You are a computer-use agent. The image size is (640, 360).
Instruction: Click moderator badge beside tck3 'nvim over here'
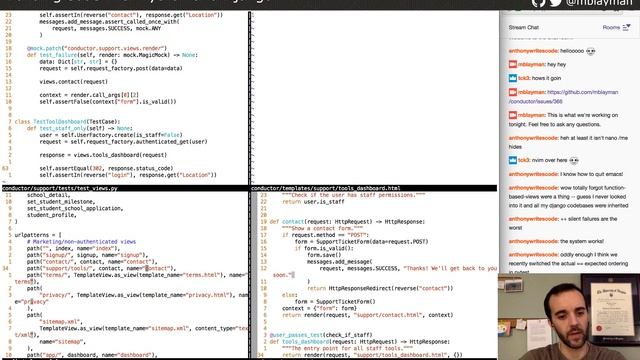click(x=513, y=160)
